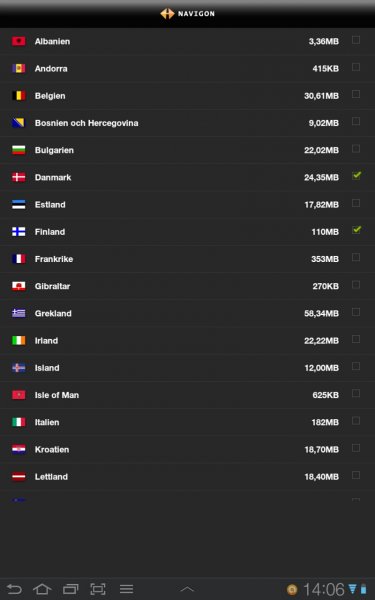
Task: Tap the screenshot capture icon
Action: click(98, 589)
